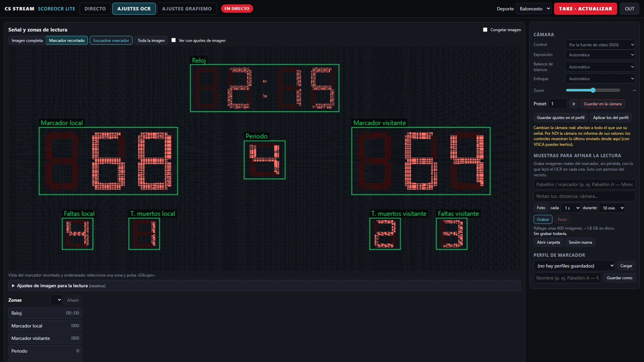Click the Abrir carpeta button
Viewport: 644px width, 362px height.
point(548,242)
